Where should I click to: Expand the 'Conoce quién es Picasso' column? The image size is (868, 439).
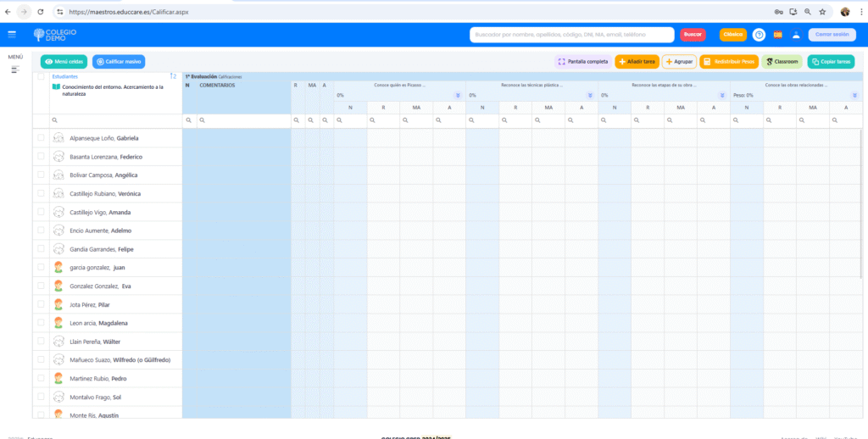point(458,95)
